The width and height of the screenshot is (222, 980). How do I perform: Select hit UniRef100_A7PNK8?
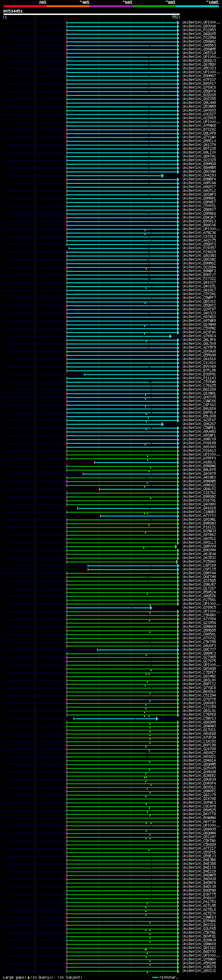pyautogui.click(x=199, y=125)
